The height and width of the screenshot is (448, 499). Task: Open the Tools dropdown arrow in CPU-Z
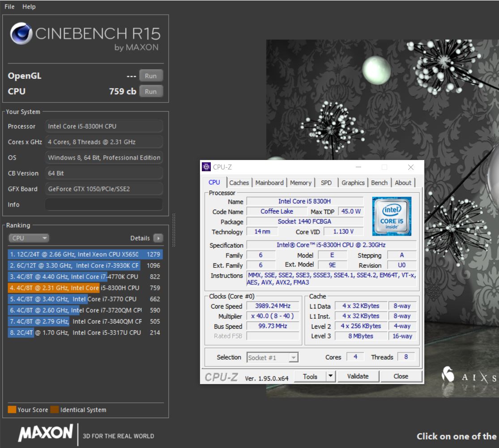(x=330, y=376)
